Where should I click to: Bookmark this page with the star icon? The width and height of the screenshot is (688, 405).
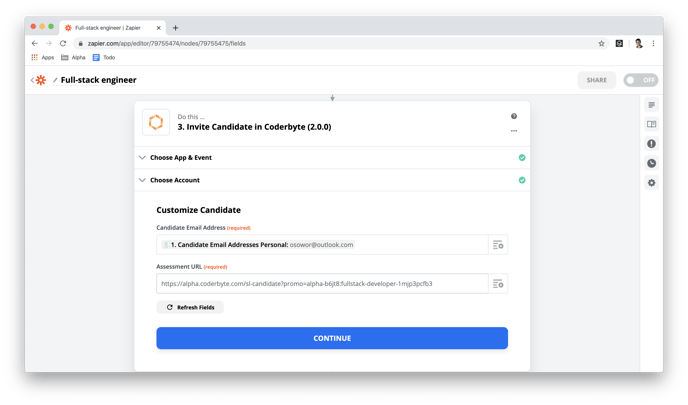click(x=601, y=43)
